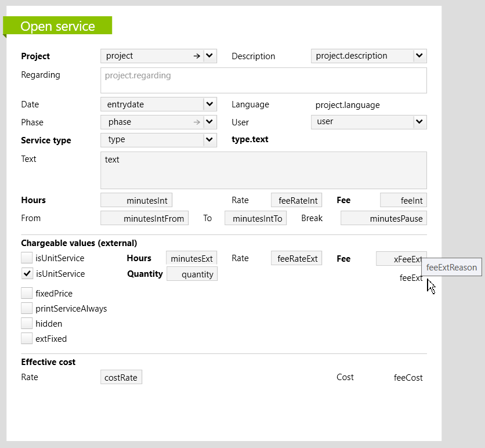Viewport: 485px width, 448px height.
Task: Focus the large Text input box
Action: tap(263, 170)
